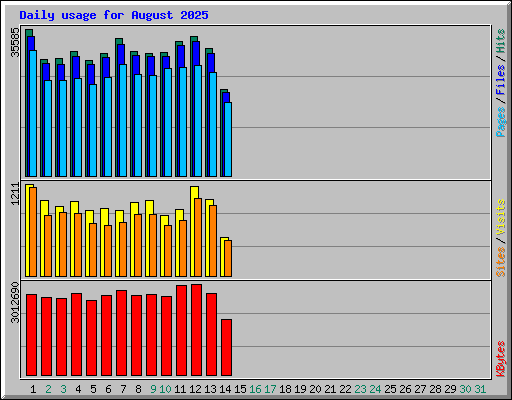Viewport: 512px width, 400px height.
Task: Click the Hits legend label
Action: tap(500, 41)
